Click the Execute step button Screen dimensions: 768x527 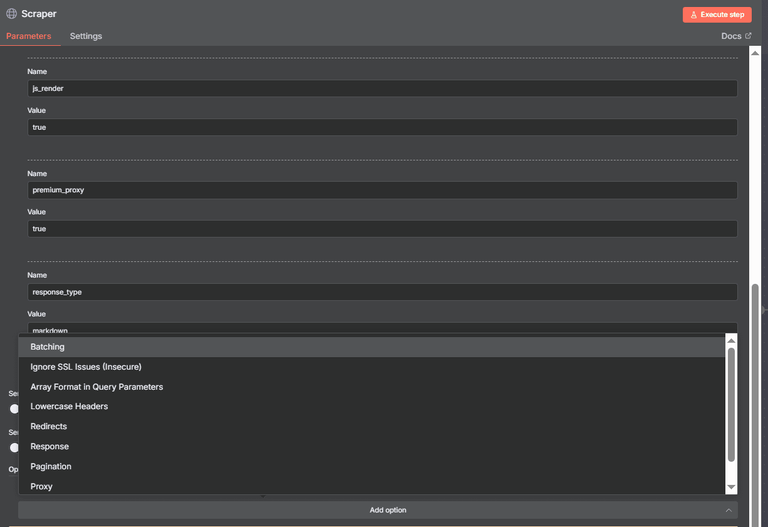[x=717, y=15]
